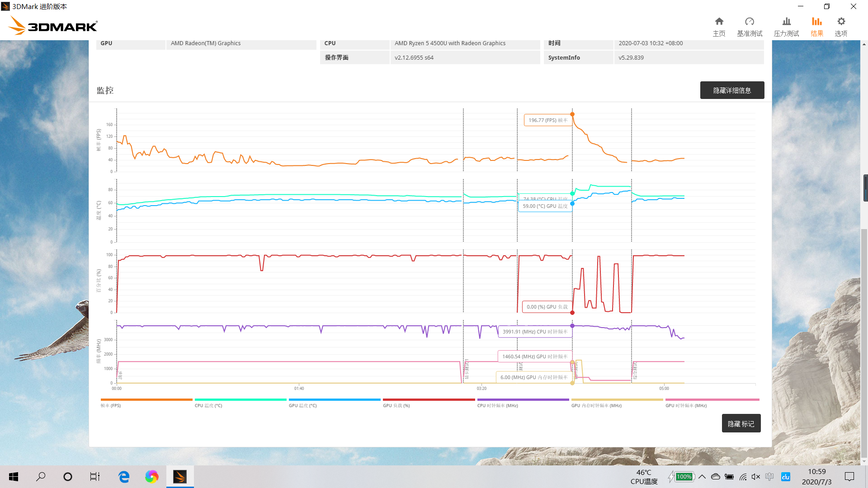Click the 3DMARK logo
The image size is (868, 488).
(x=53, y=26)
